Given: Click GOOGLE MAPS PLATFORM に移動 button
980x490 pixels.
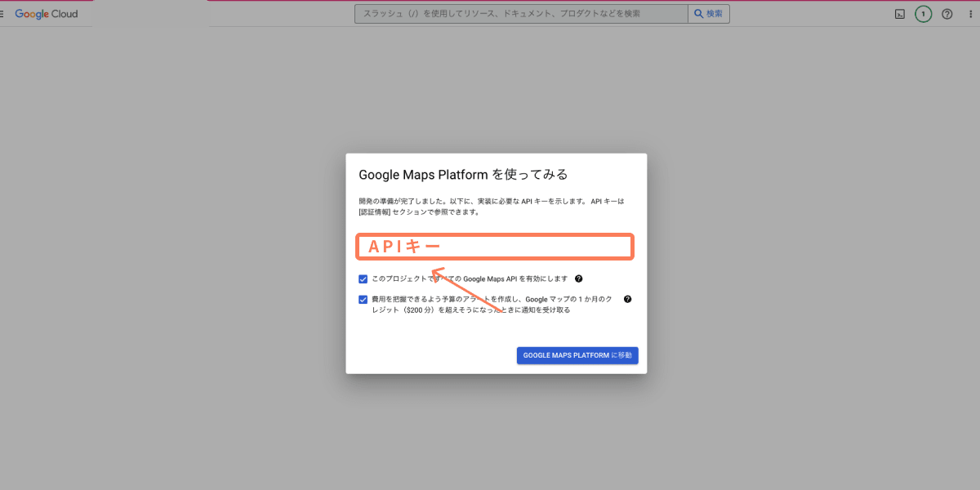Looking at the screenshot, I should (x=577, y=355).
